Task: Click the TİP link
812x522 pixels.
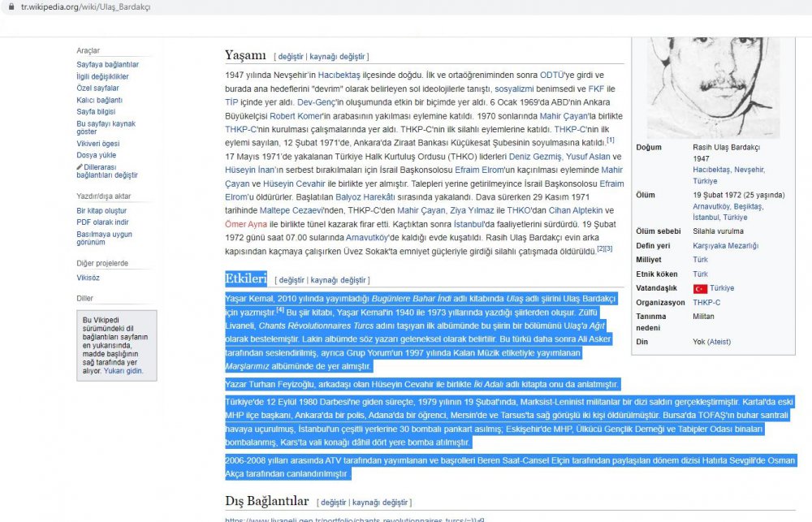Action: coord(231,102)
